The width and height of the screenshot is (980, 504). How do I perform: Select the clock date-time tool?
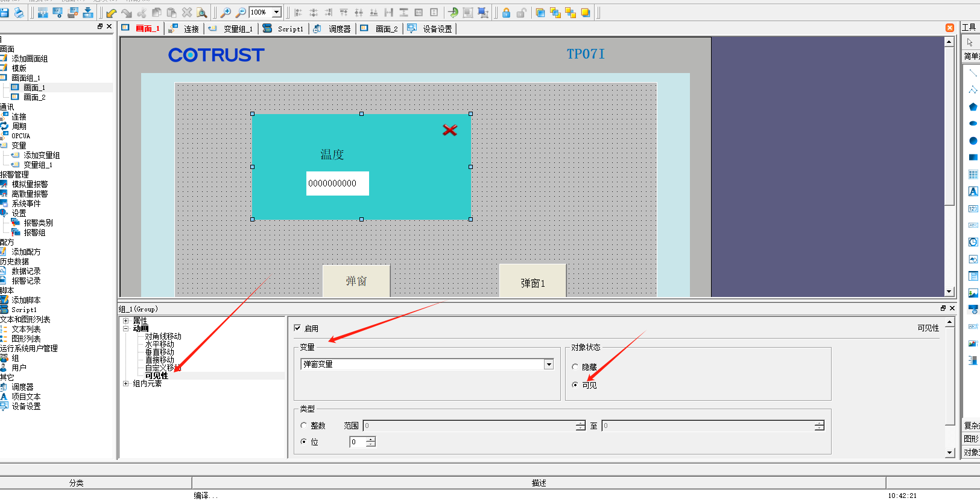tap(973, 242)
